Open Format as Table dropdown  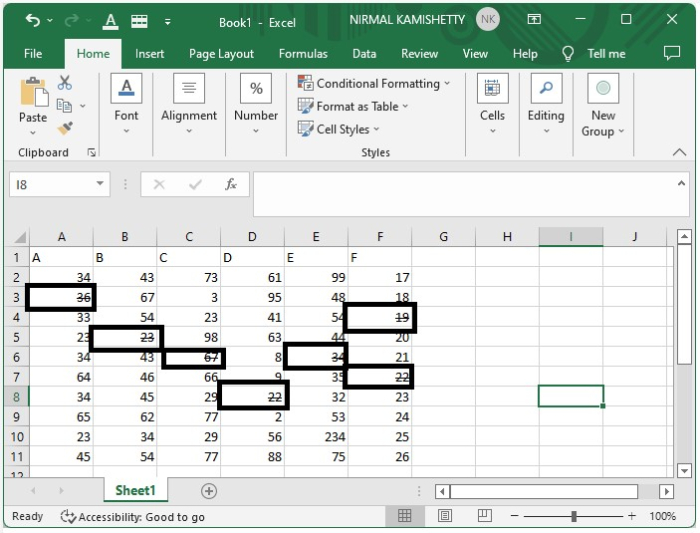point(353,106)
